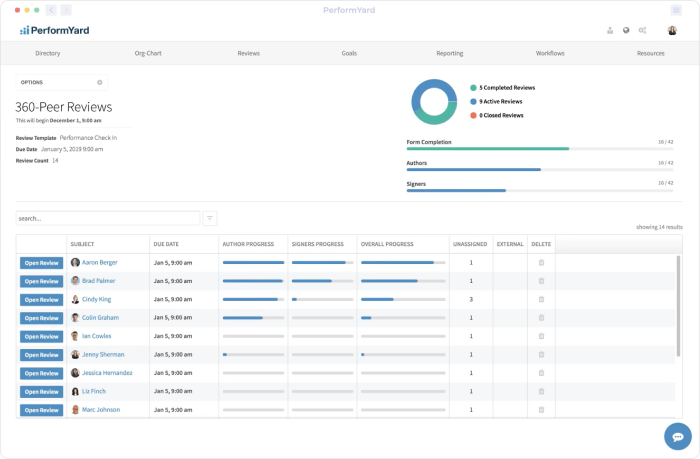This screenshot has height=459, width=700.
Task: Follow the Jessica Hernandez name link
Action: [107, 373]
